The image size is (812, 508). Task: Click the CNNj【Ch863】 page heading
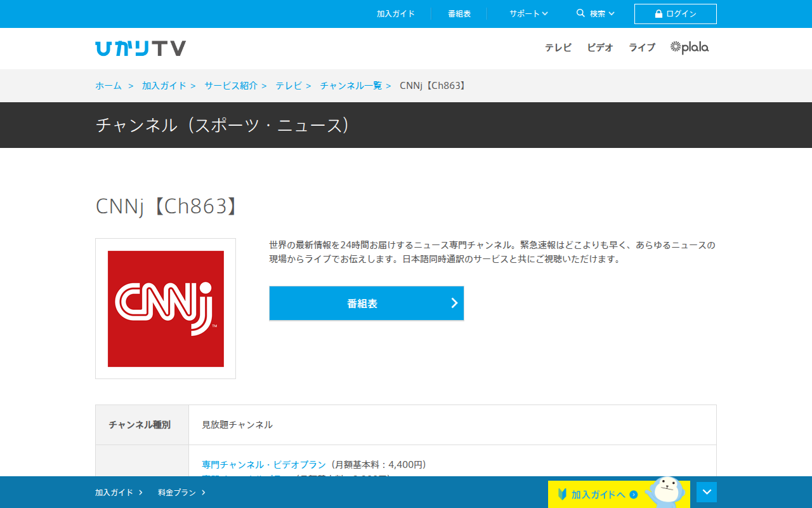coord(169,206)
